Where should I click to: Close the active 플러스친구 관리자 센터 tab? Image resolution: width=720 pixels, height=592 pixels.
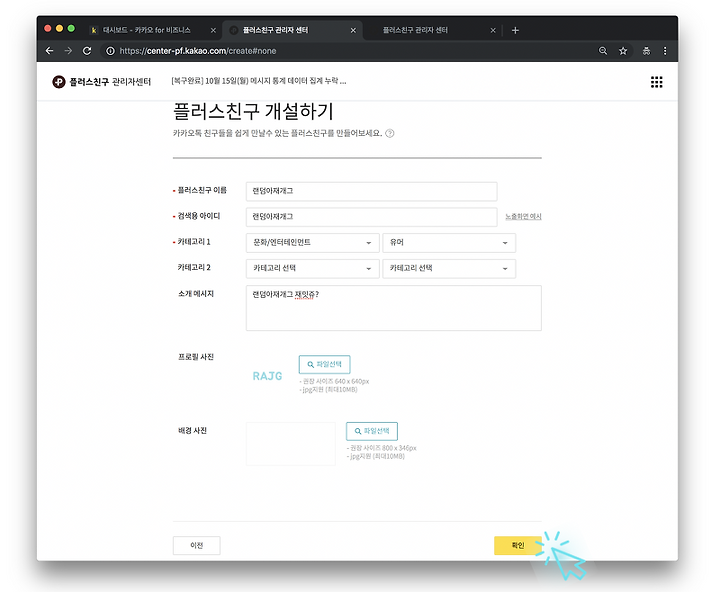(x=353, y=30)
